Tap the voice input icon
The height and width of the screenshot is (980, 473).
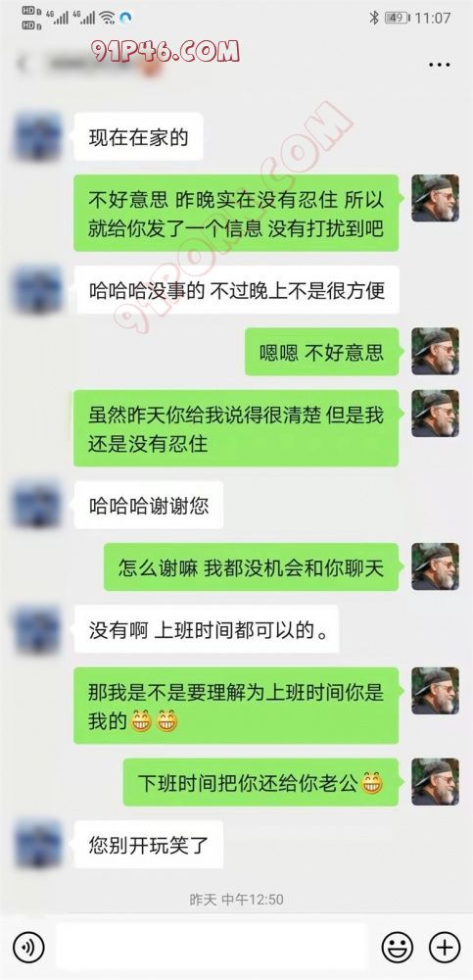point(28,948)
